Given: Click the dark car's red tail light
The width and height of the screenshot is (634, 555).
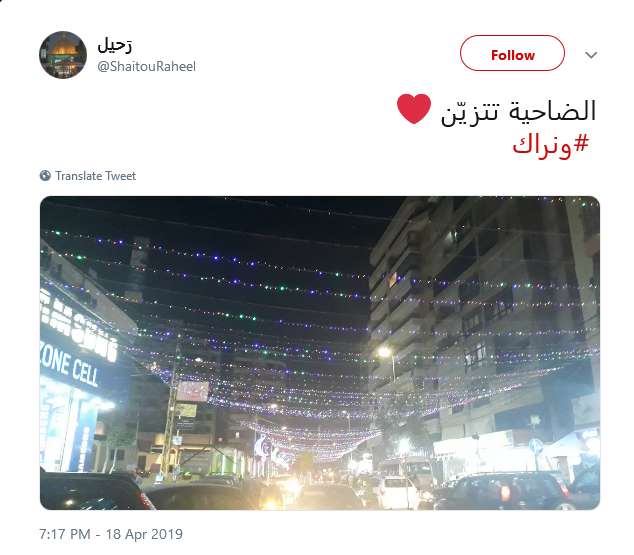Looking at the screenshot, I should tap(505, 493).
